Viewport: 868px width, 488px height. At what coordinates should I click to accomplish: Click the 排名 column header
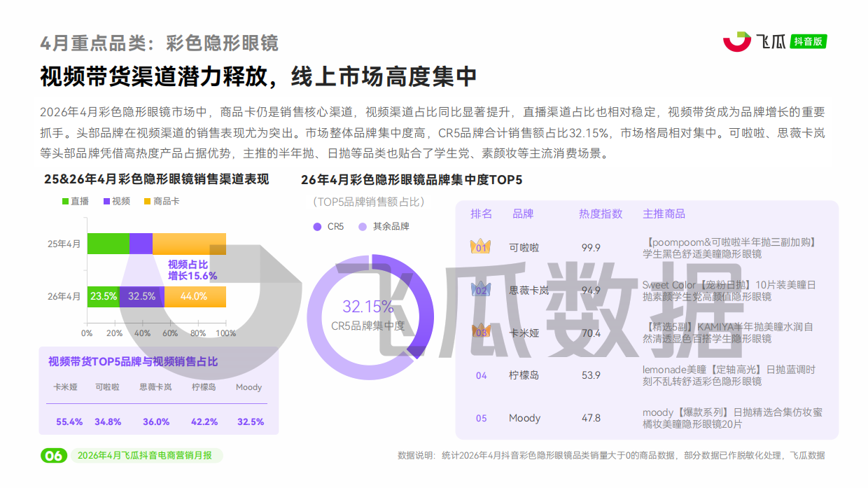[481, 214]
